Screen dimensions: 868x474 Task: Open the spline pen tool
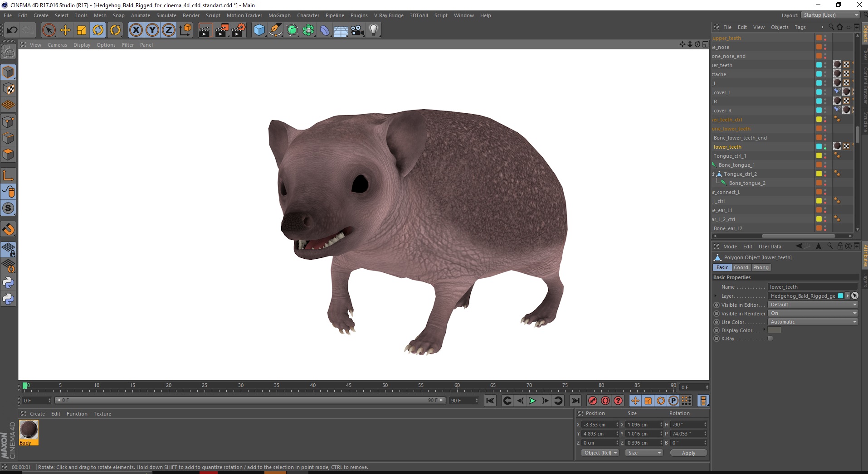tap(276, 30)
